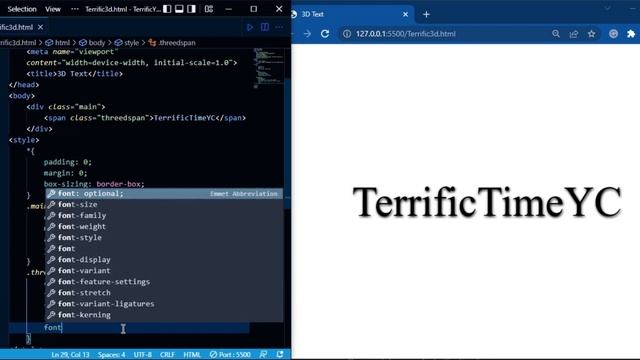Screen dimensions: 640x360
Task: Click the 'box-sizing: border-box;' code line
Action: 94,184
